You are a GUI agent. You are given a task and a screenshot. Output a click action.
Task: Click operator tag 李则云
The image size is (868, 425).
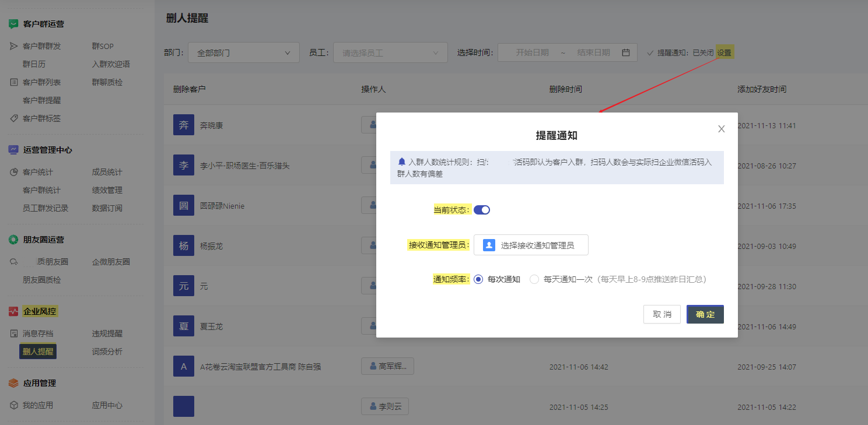(385, 406)
